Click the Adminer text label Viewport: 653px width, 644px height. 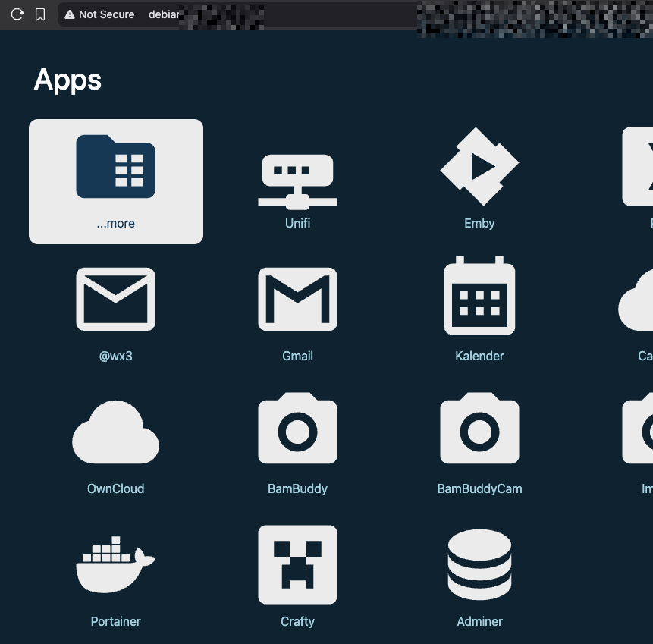[479, 621]
